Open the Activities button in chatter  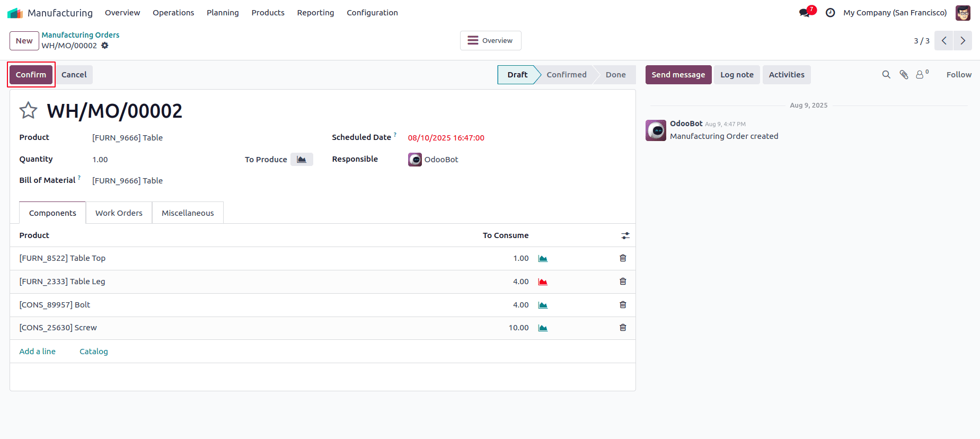click(787, 75)
